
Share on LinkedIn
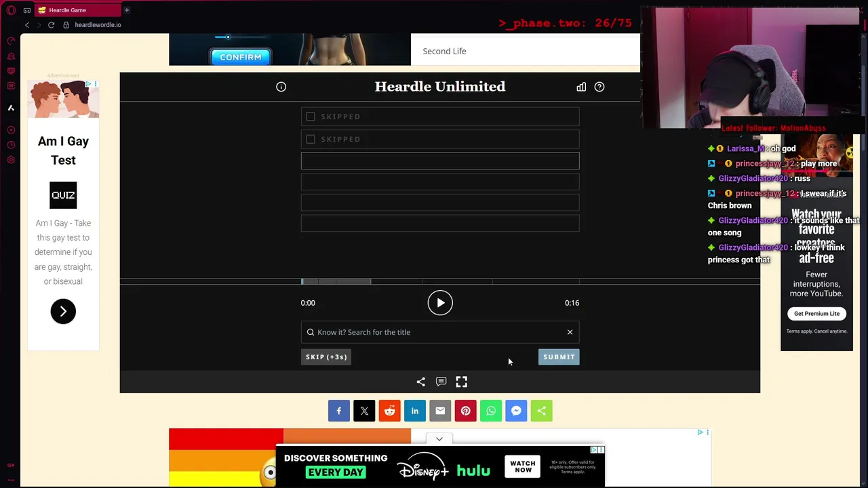click(415, 411)
